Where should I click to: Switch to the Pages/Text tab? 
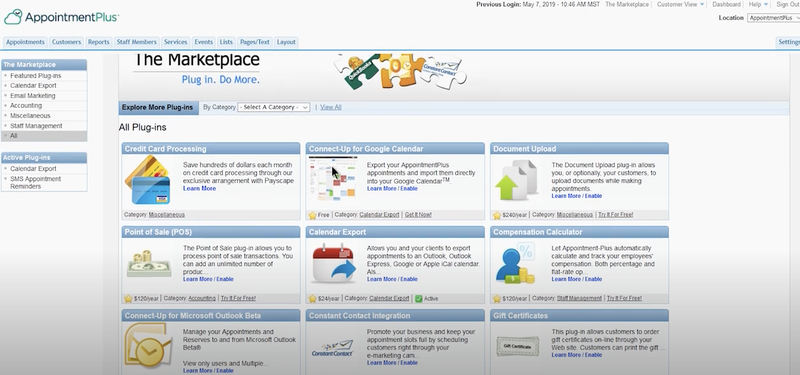[x=255, y=42]
